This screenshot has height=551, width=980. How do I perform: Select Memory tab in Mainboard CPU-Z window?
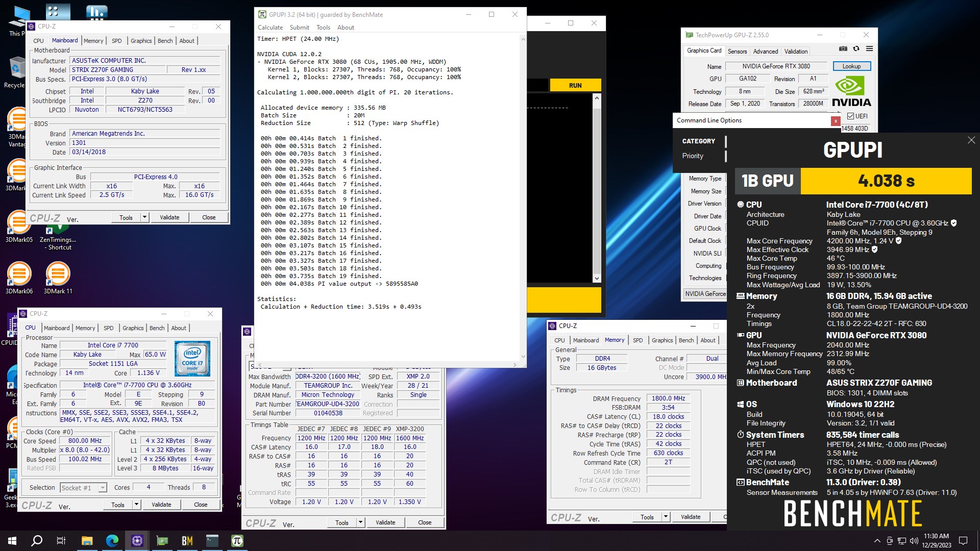click(93, 41)
